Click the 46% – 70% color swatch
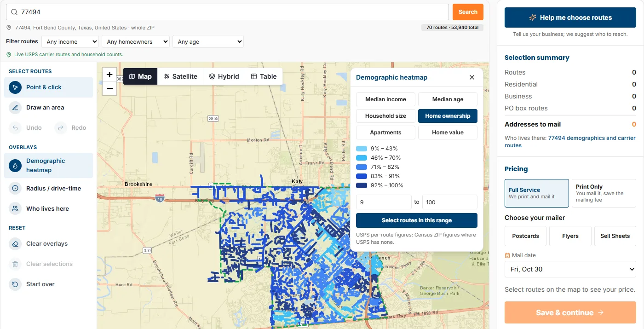Image resolution: width=644 pixels, height=329 pixels. [362, 158]
